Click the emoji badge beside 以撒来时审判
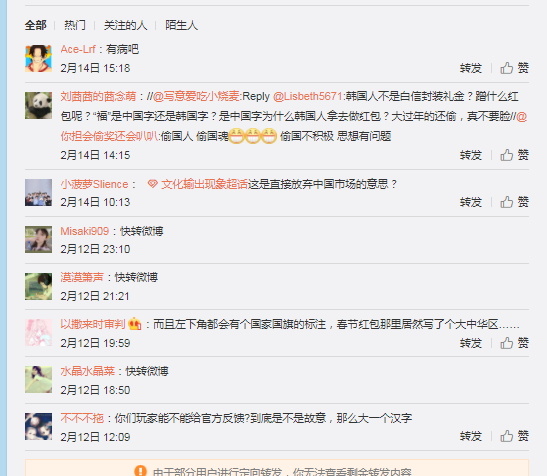 135,324
